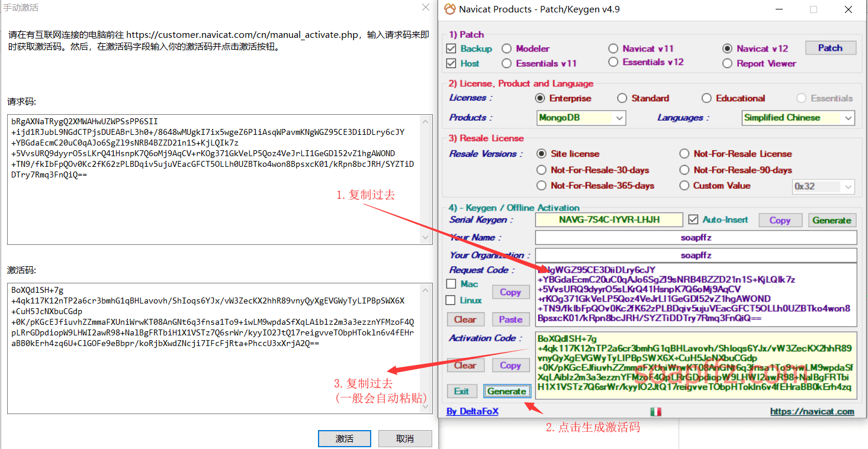Choose the Enterprise license option
This screenshot has width=868, height=449.
point(540,98)
